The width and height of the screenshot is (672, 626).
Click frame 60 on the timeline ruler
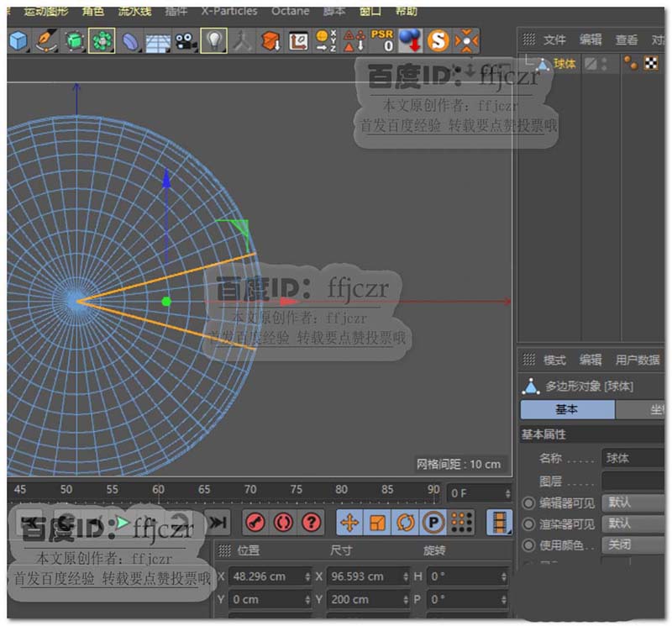(158, 490)
